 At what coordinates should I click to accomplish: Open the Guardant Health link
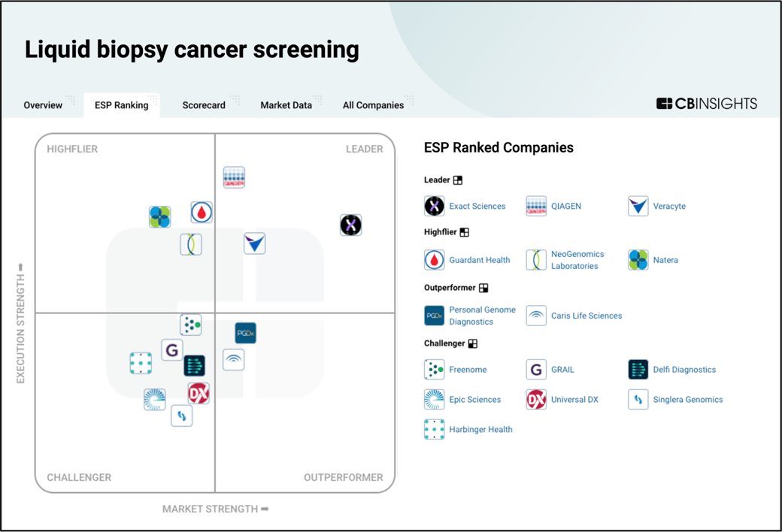480,260
